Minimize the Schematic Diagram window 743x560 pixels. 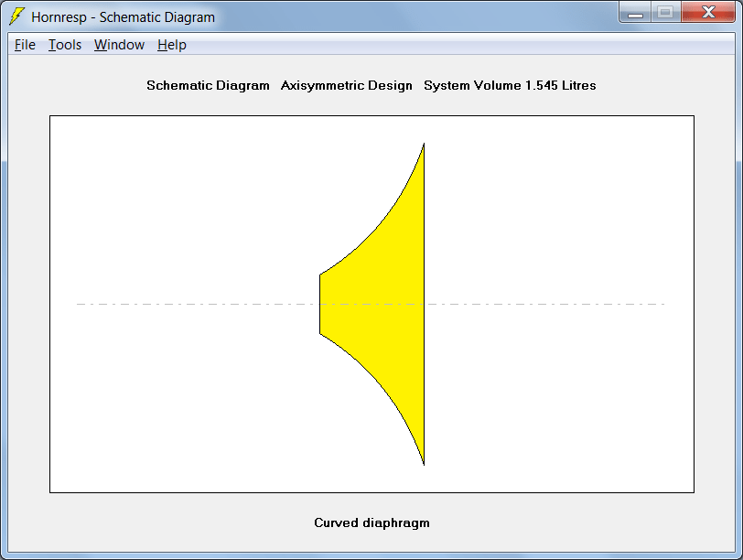point(635,13)
